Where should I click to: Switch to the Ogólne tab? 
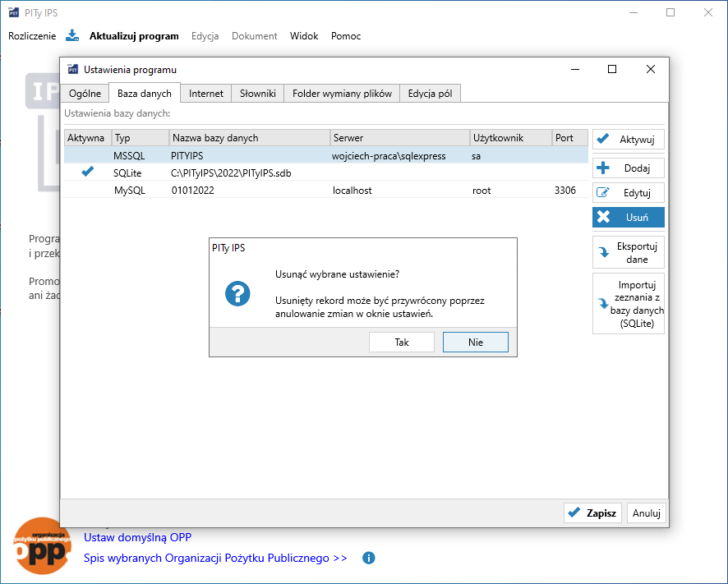(x=85, y=94)
